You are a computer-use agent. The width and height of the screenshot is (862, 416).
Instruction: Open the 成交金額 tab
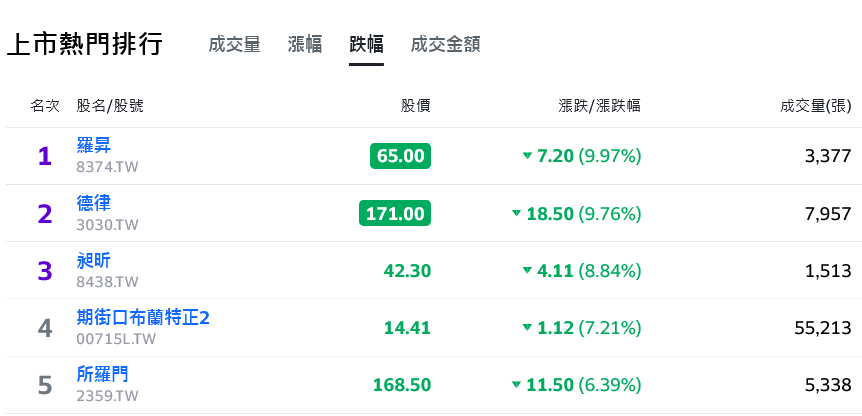click(445, 45)
